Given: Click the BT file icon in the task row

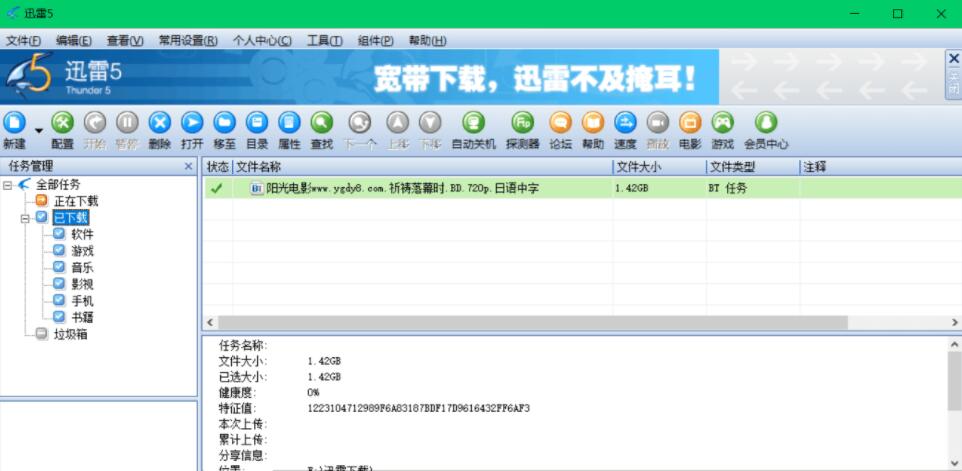Looking at the screenshot, I should [257, 188].
